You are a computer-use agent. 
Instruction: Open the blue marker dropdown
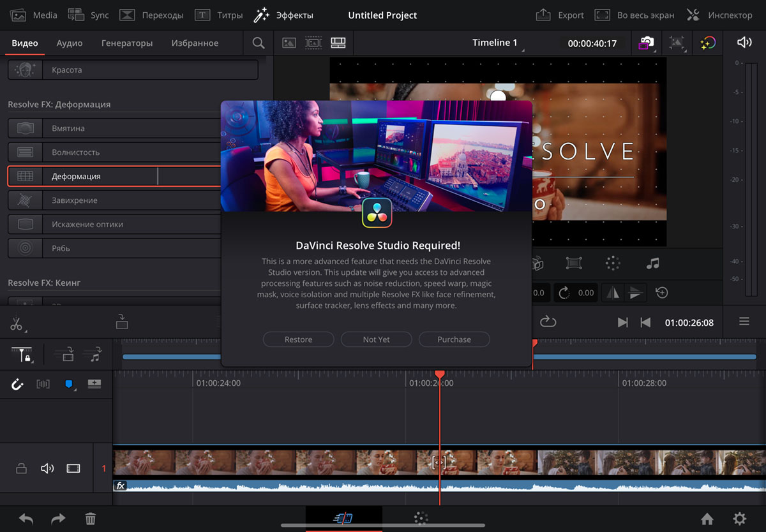point(70,384)
